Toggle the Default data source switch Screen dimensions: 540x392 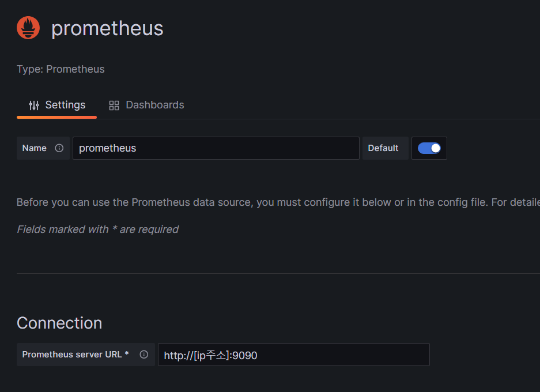(x=429, y=148)
